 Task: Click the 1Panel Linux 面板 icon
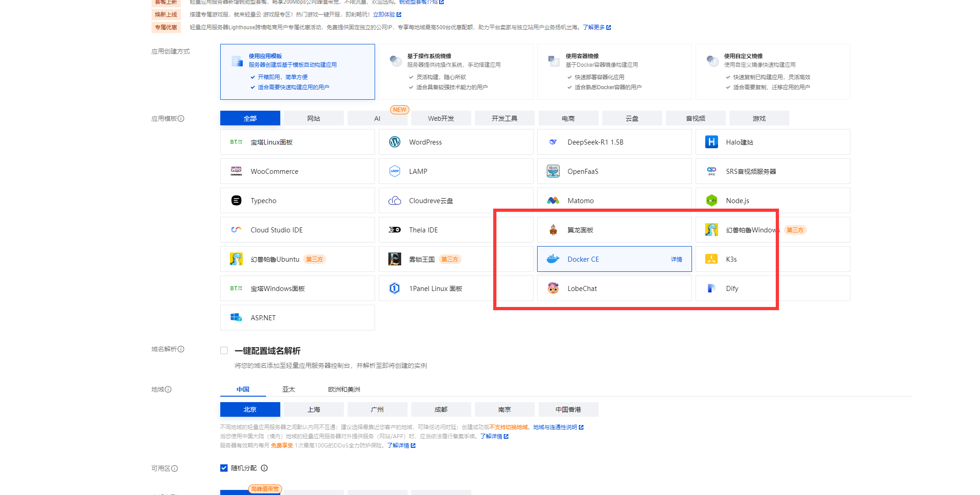(x=395, y=289)
